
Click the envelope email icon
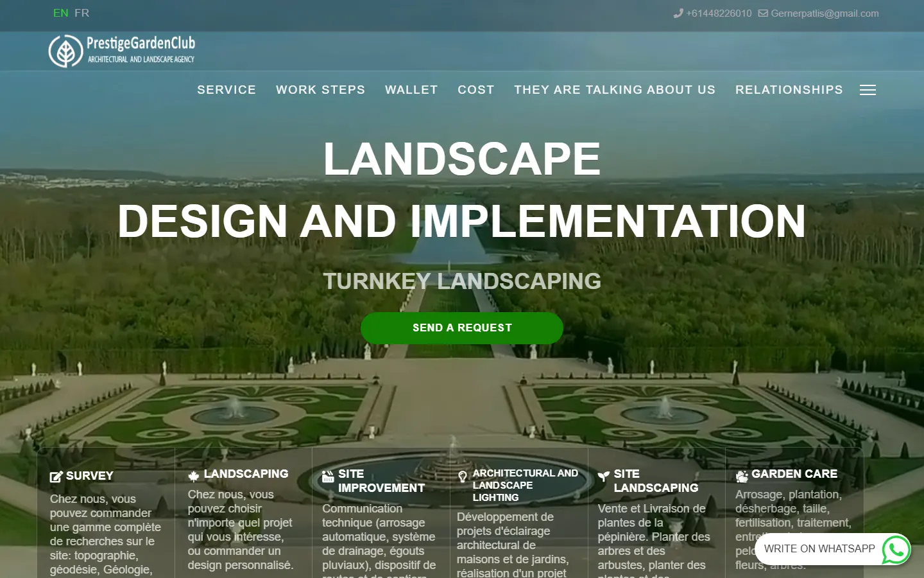[763, 13]
